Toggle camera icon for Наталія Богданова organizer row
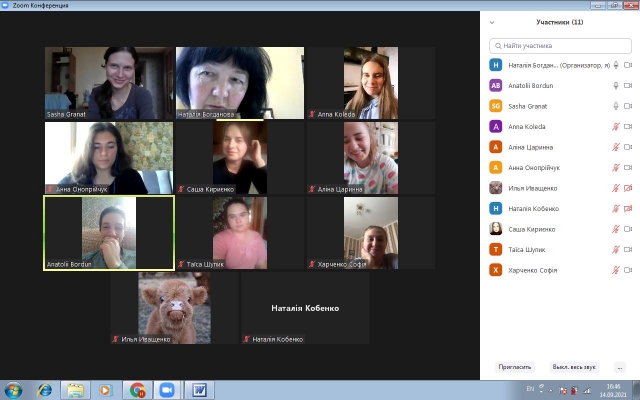 coord(628,65)
